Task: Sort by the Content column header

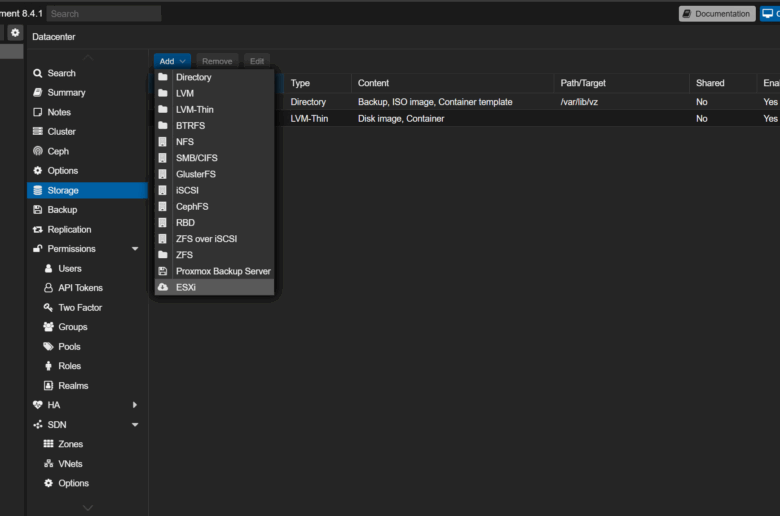Action: 452,83
